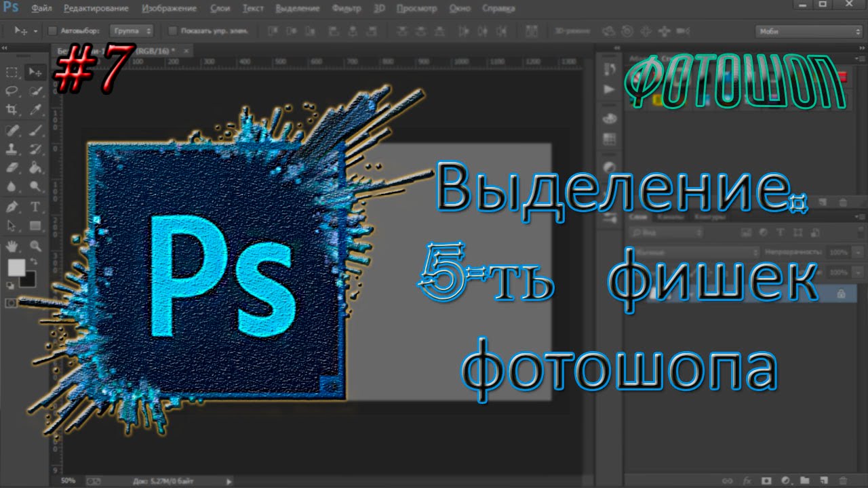Enable the Показать упр. элем. checkbox
The image size is (868, 488).
click(x=172, y=31)
